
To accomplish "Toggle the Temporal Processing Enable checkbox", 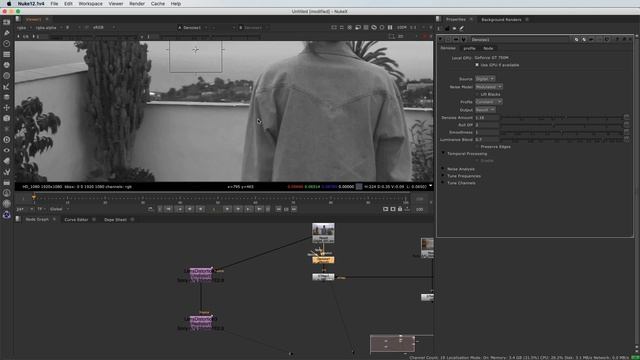I will (477, 161).
